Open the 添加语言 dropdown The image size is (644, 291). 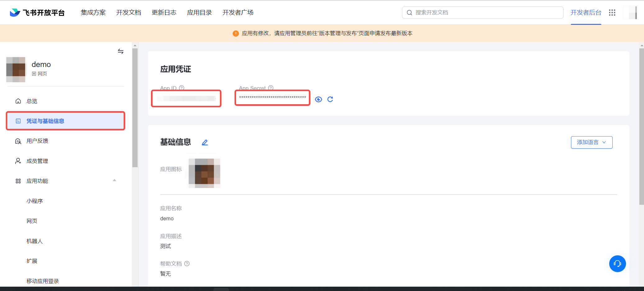(x=591, y=142)
